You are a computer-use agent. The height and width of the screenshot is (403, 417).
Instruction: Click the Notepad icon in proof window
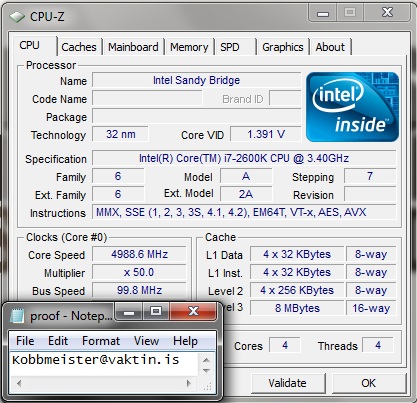click(x=17, y=316)
